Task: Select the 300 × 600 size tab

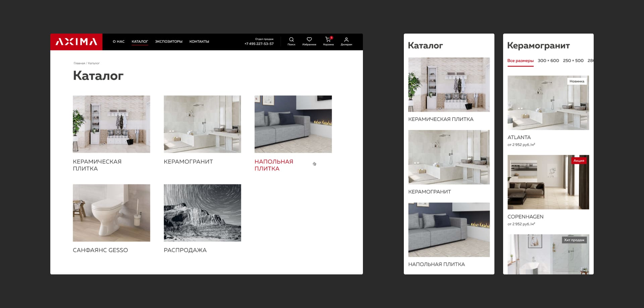Action: 548,61
